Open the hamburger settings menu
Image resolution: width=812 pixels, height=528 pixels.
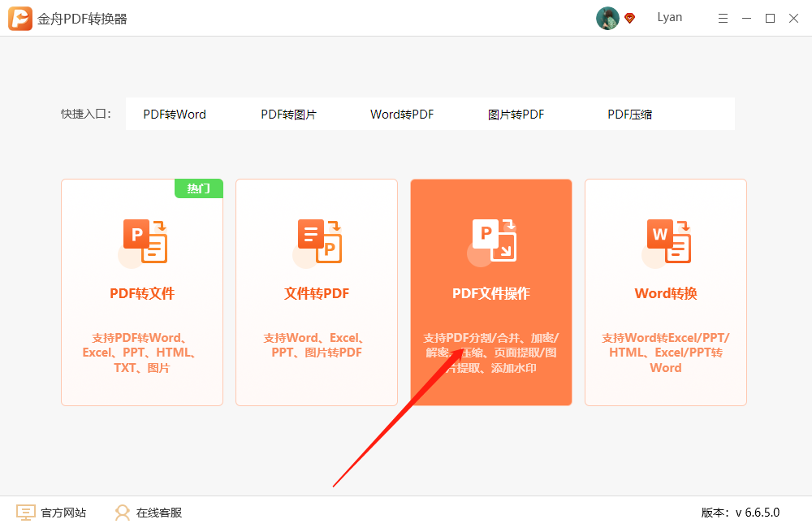tap(723, 17)
